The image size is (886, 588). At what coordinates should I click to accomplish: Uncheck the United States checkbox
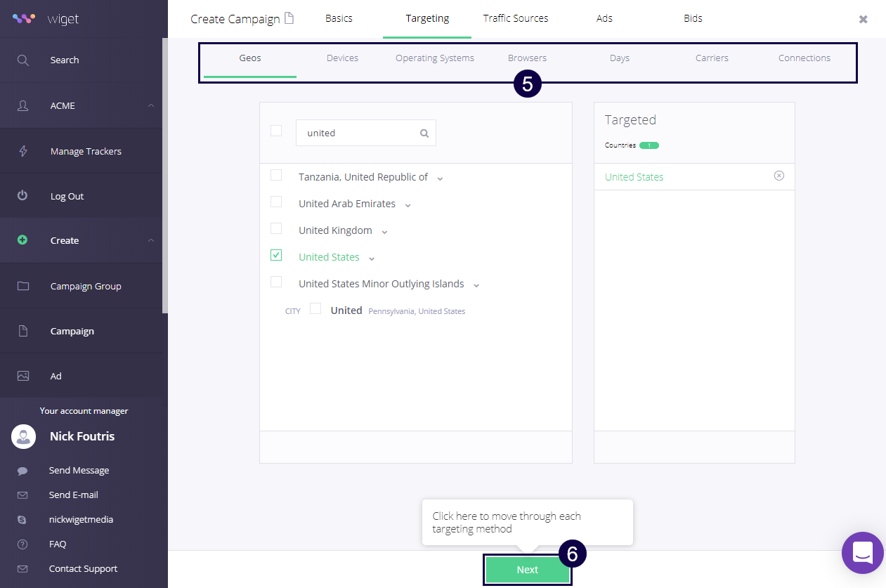pyautogui.click(x=276, y=256)
